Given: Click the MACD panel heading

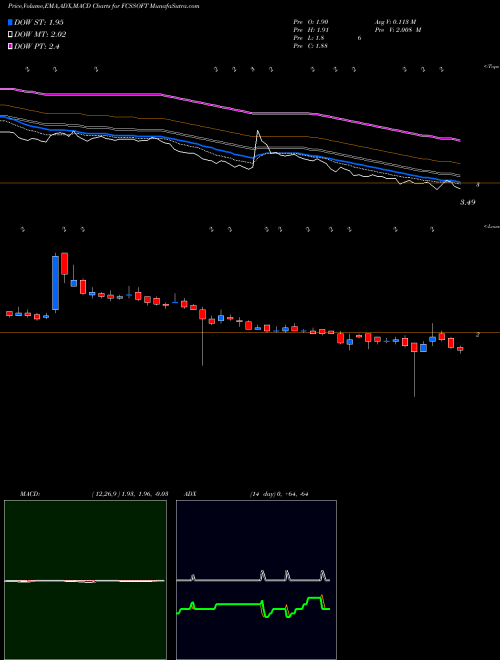Looking at the screenshot, I should click(x=29, y=493).
